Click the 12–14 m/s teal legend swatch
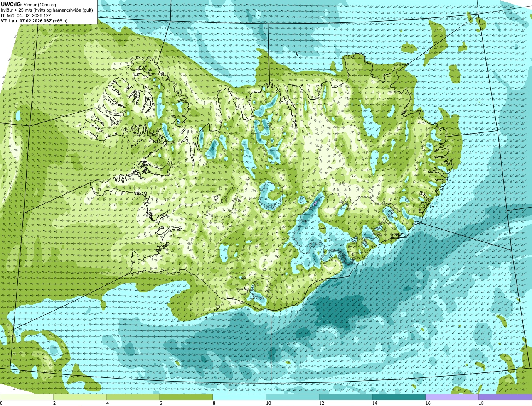 coord(346,397)
